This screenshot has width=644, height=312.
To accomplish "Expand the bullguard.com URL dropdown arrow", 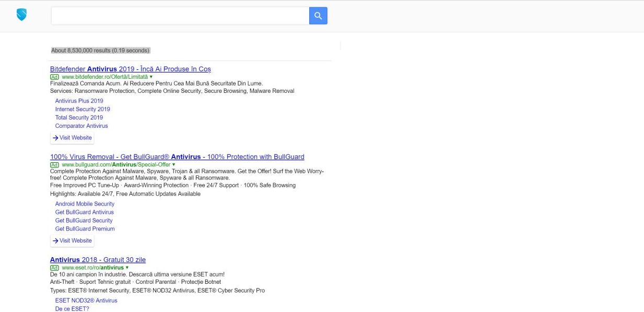I will [x=173, y=164].
